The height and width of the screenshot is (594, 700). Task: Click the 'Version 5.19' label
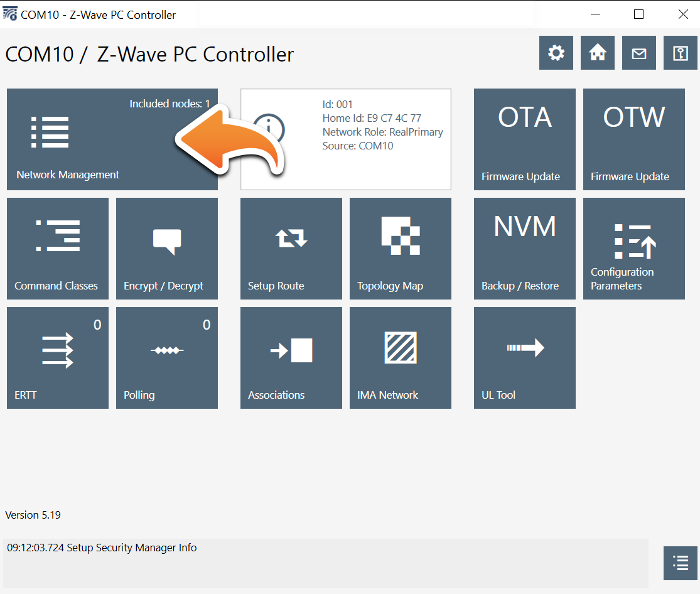coord(33,515)
